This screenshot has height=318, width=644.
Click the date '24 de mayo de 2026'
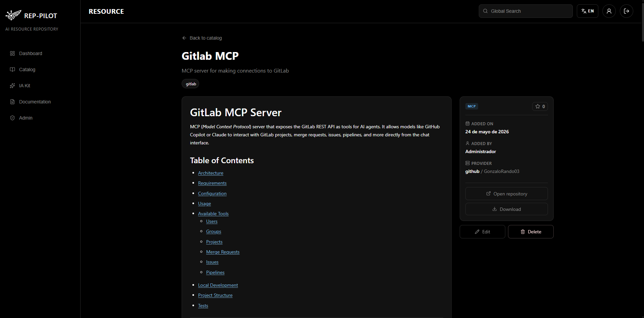click(x=487, y=132)
